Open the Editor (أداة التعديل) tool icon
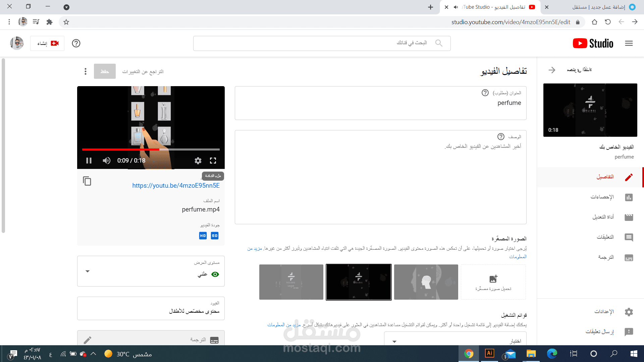Screen dimensions: 644x362 coord(629,217)
